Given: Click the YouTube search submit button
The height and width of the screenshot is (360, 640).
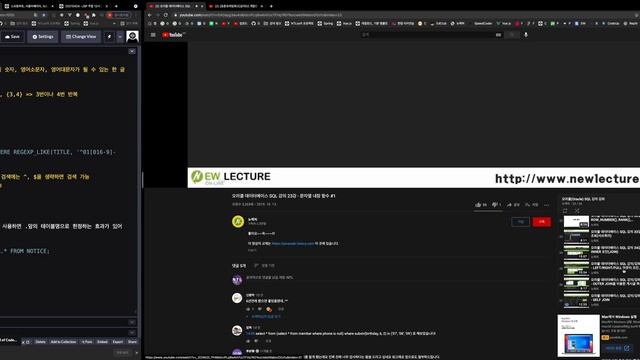Looking at the screenshot, I should pyautogui.click(x=512, y=35).
